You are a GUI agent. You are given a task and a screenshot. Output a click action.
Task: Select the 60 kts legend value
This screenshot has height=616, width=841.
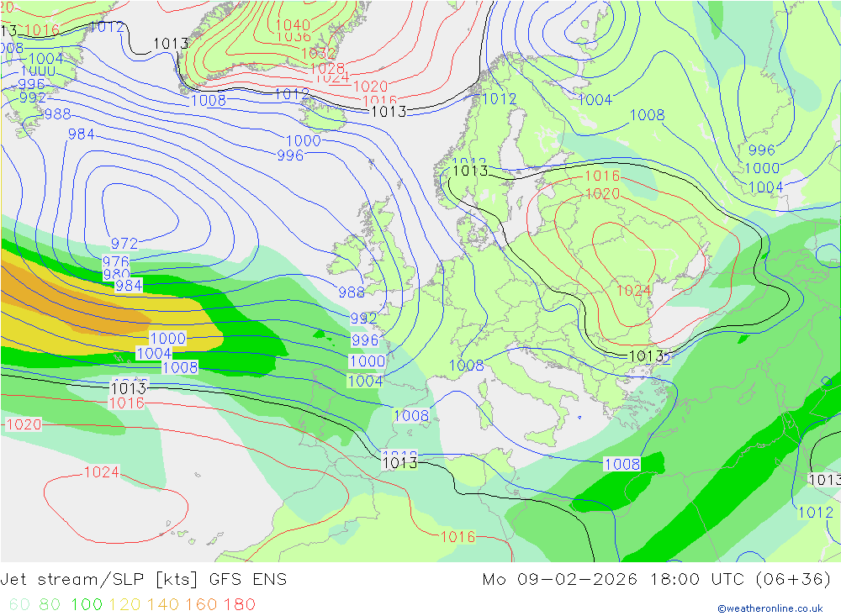coord(20,605)
